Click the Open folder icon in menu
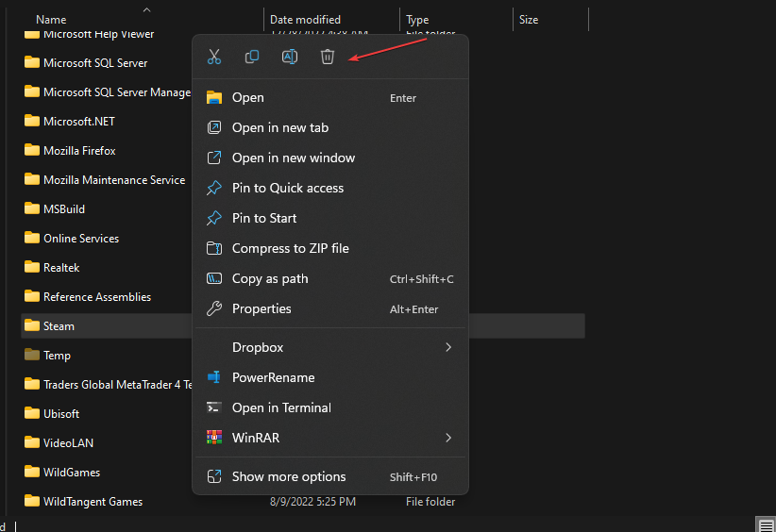This screenshot has width=776, height=532. point(214,98)
